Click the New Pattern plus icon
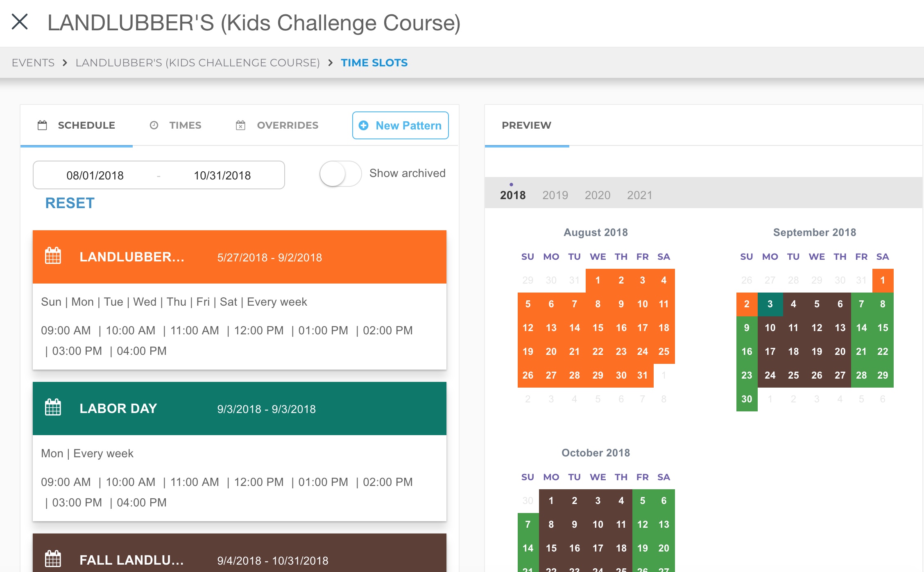The height and width of the screenshot is (572, 924). (365, 125)
